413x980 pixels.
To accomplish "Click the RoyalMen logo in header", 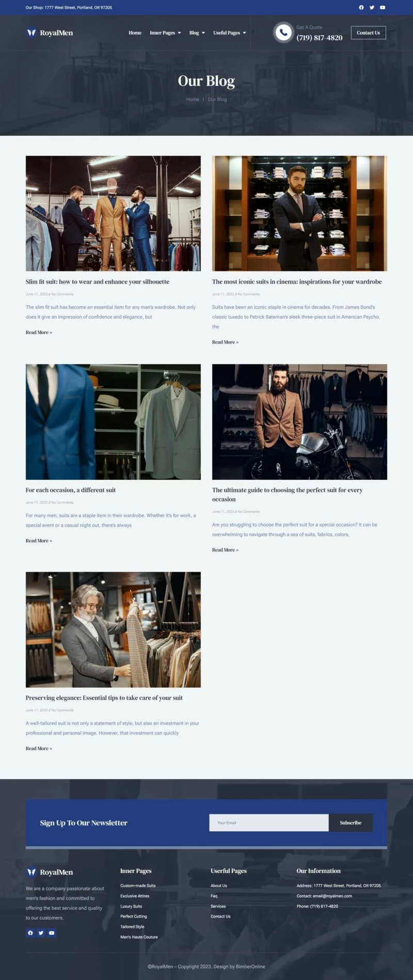I will pos(50,33).
